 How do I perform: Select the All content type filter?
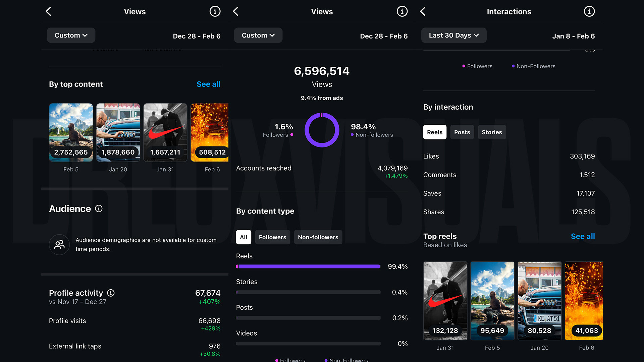pos(244,237)
